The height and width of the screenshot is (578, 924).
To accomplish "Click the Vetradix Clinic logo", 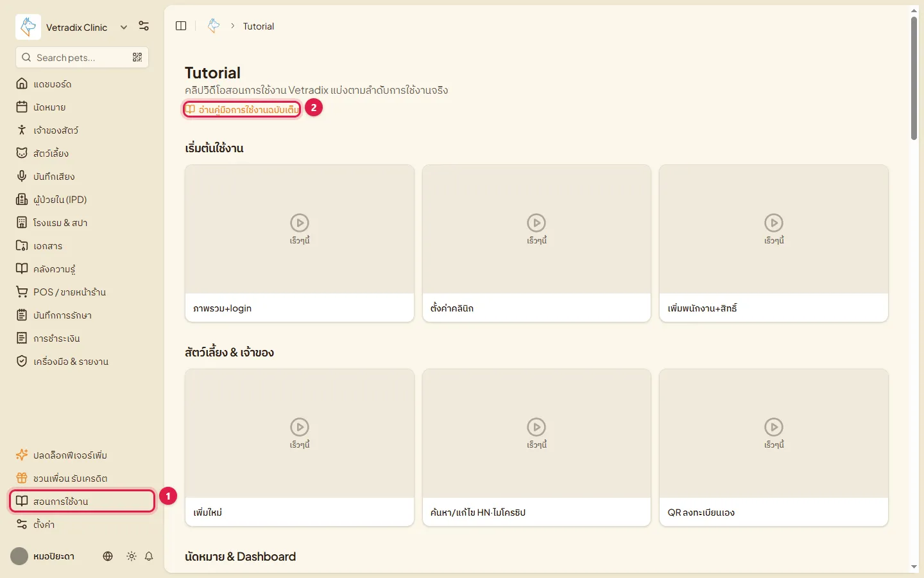I will click(28, 27).
